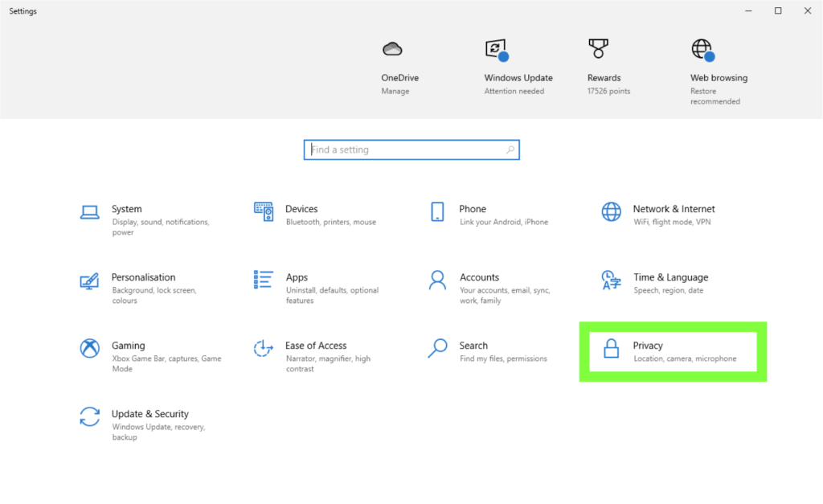Screen dimensions: 823x504
Task: Click 'Location, camera, microphone' description
Action: click(685, 359)
